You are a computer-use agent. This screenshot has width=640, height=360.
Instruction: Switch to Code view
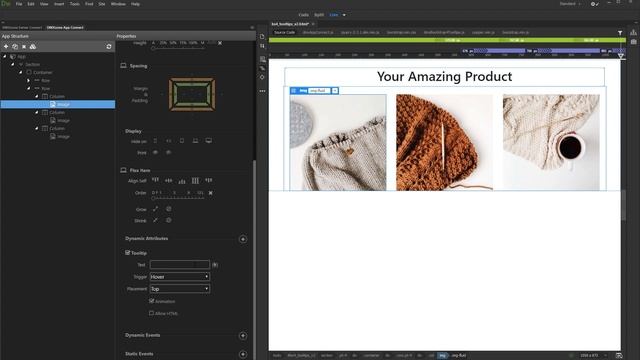(x=304, y=15)
